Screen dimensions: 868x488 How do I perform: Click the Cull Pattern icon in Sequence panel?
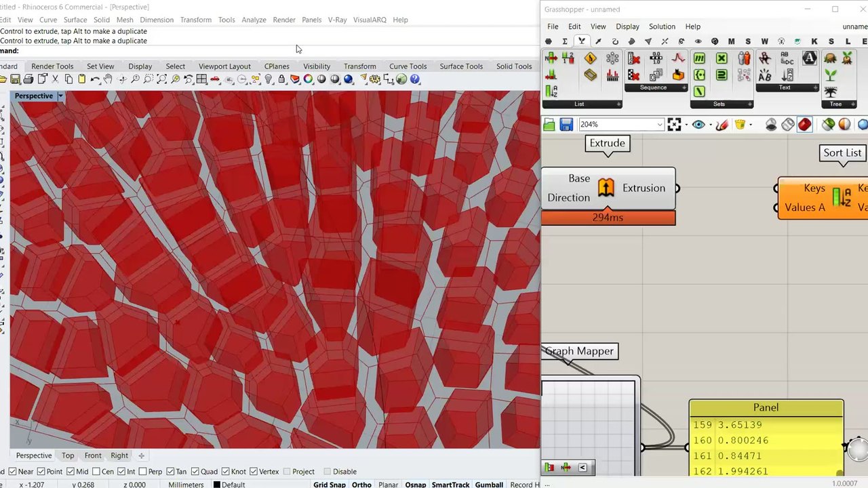[x=634, y=75]
